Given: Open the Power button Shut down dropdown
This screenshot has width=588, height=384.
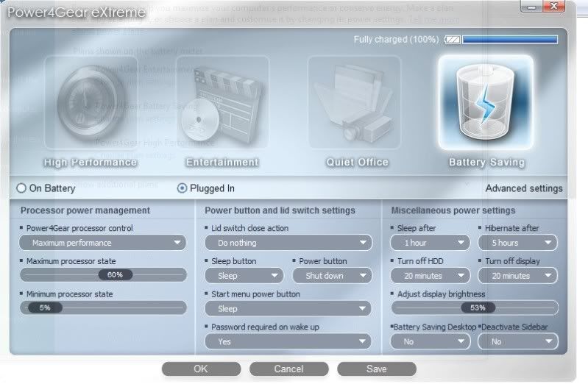Looking at the screenshot, I should pyautogui.click(x=332, y=276).
